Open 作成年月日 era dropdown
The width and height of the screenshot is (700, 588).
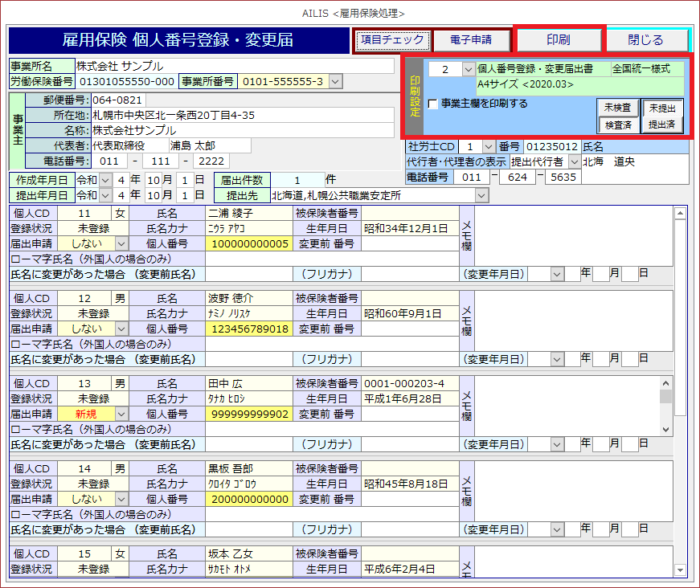pos(107,180)
